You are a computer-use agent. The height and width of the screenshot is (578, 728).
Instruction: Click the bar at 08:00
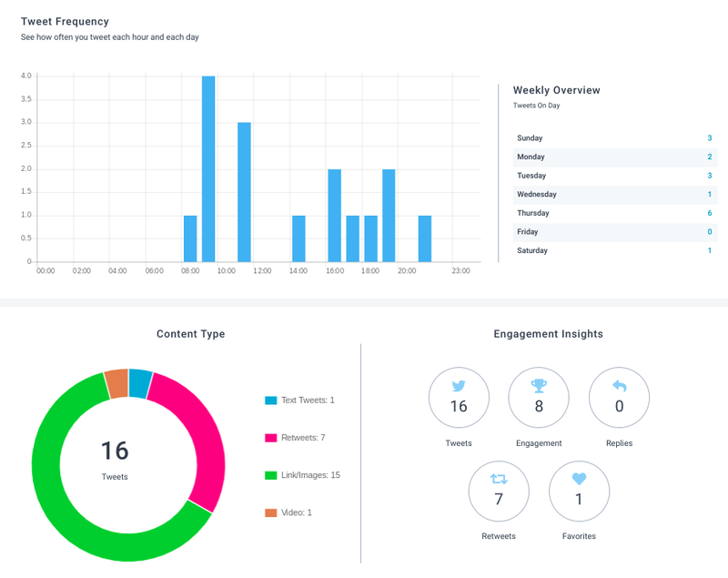[190, 238]
